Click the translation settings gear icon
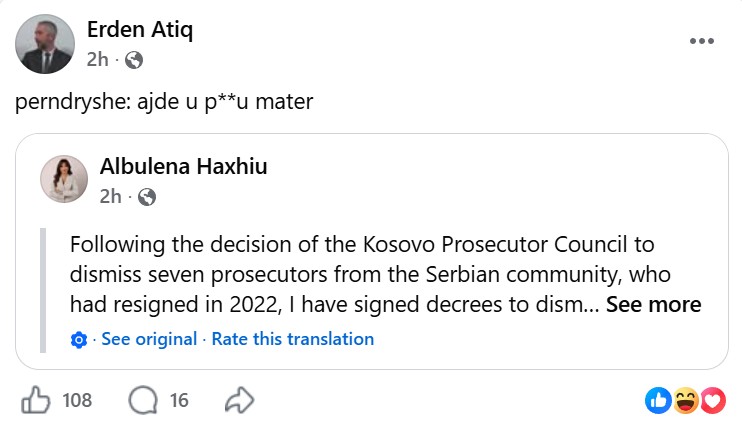 79,340
